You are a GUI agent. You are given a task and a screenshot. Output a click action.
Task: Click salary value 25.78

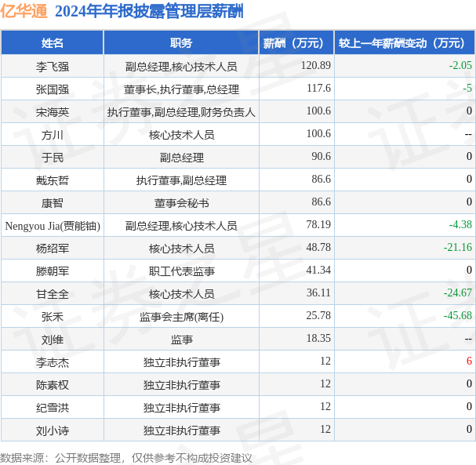pos(318,316)
